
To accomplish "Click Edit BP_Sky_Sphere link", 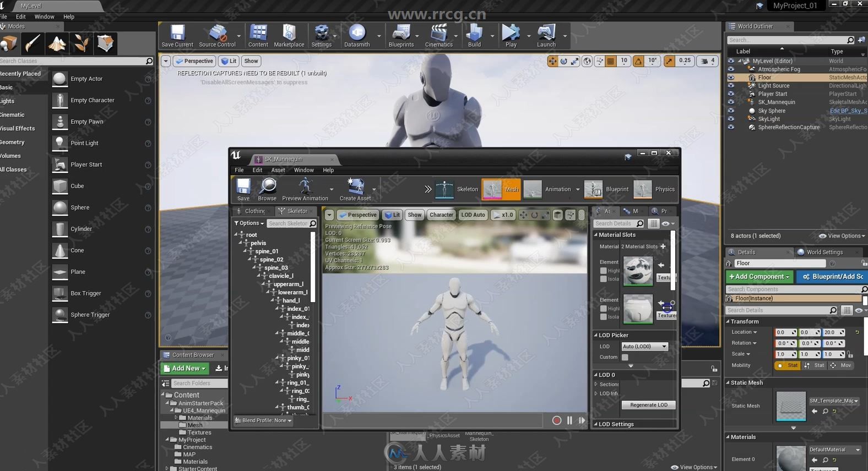I will pos(848,111).
